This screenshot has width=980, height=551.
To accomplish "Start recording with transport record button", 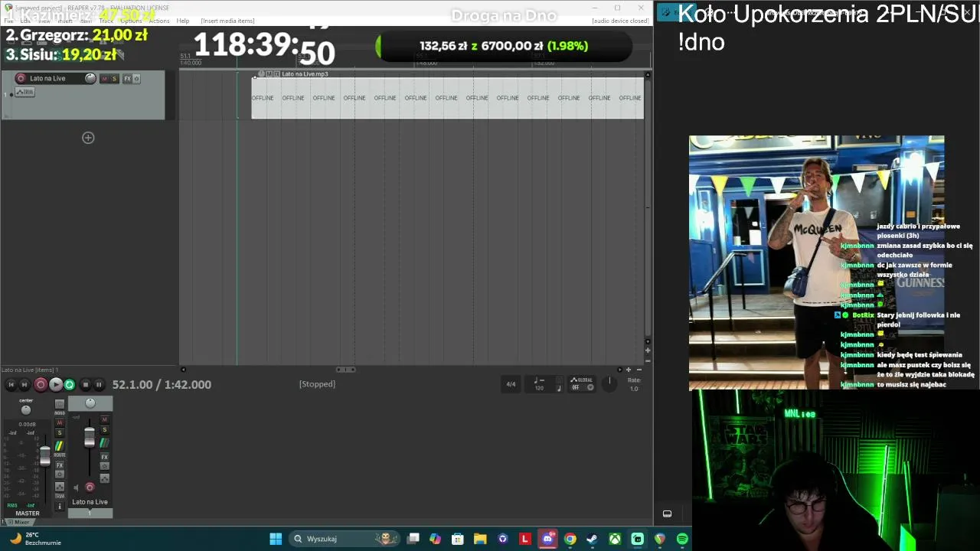I will tap(41, 385).
